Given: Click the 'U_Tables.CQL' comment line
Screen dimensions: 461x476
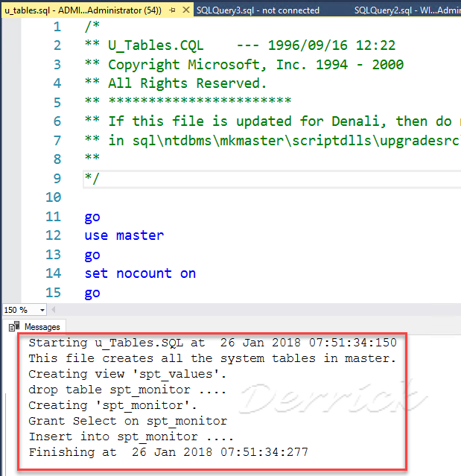Looking at the screenshot, I should tap(240, 45).
